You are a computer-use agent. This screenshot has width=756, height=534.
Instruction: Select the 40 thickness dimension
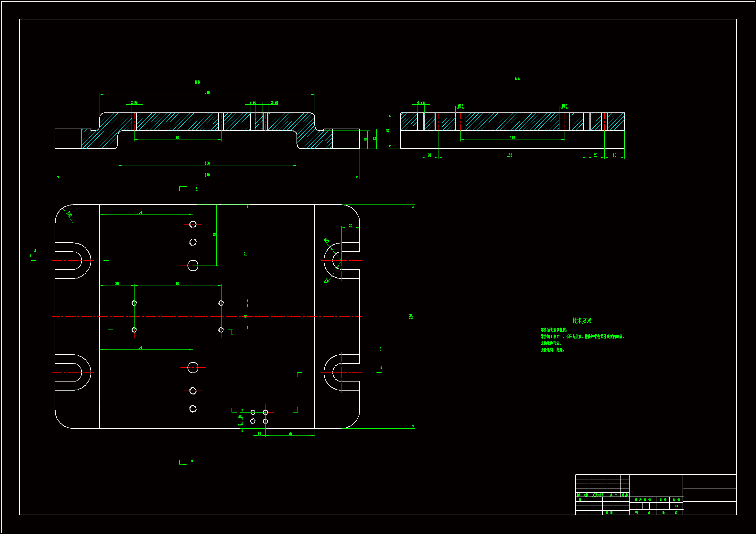tap(388, 131)
